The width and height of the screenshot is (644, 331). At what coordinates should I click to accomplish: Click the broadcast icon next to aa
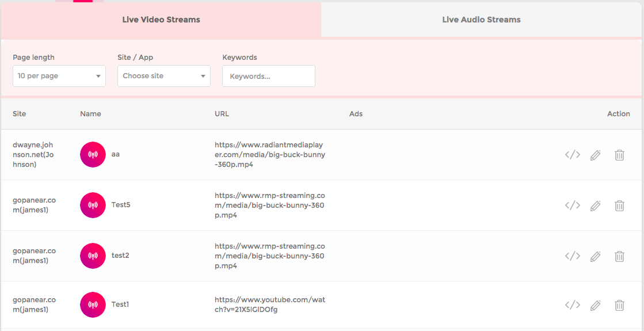click(93, 154)
